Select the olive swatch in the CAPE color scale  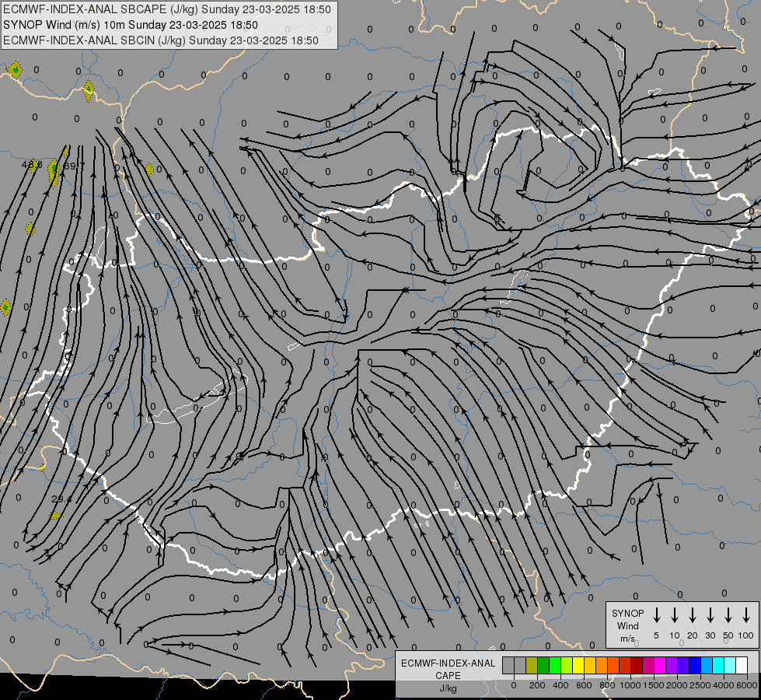pyautogui.click(x=532, y=666)
